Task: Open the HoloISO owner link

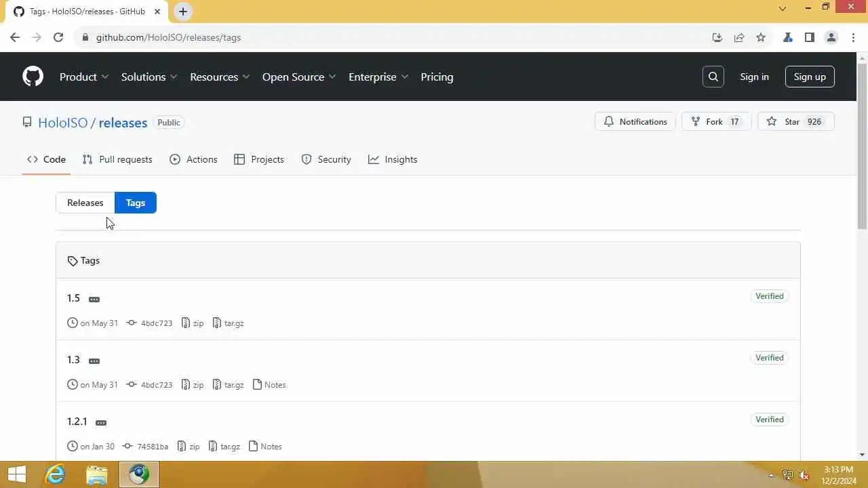Action: coord(63,123)
